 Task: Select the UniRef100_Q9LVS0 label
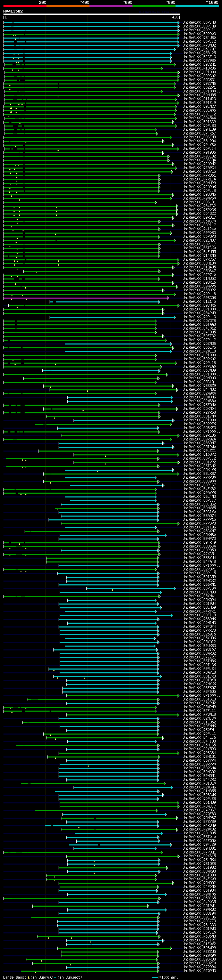(199, 145)
